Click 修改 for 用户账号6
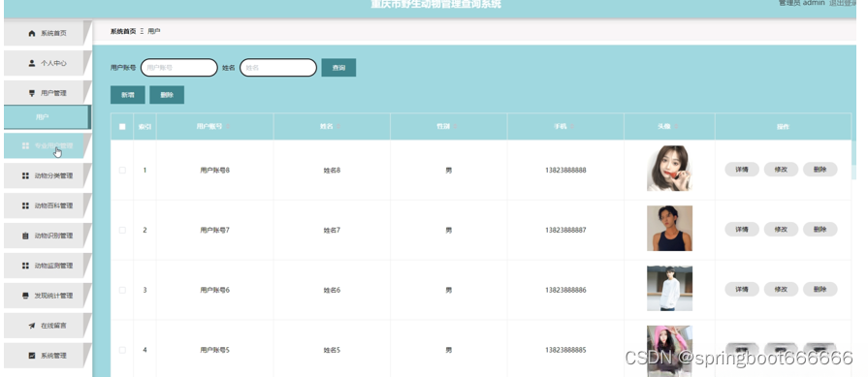 click(781, 289)
